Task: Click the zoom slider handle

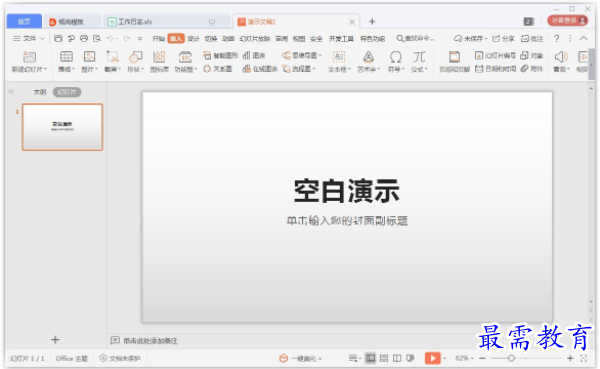Action: [511, 358]
